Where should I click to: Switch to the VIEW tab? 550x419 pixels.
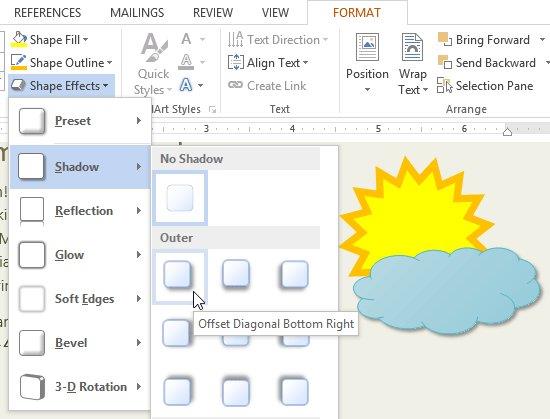coord(275,13)
